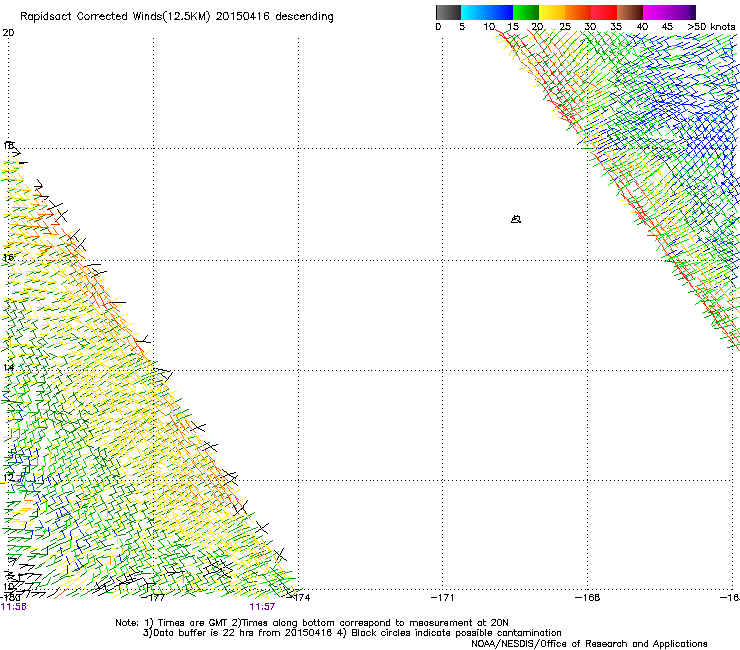Pick the orange 25-30 knots legend color
This screenshot has width=740, height=650.
tap(578, 12)
